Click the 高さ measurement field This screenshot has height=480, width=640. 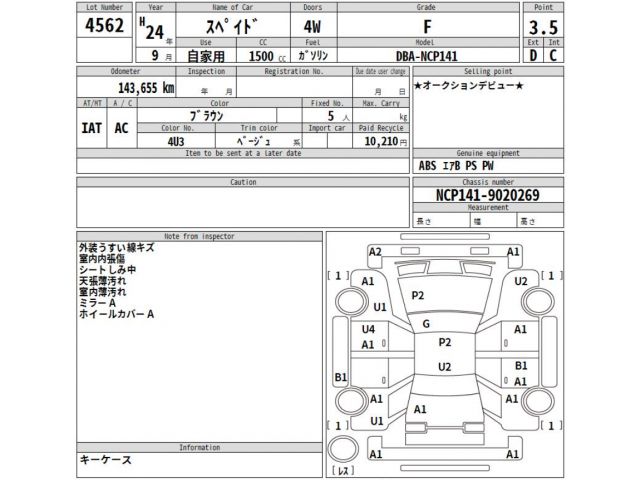click(x=540, y=221)
